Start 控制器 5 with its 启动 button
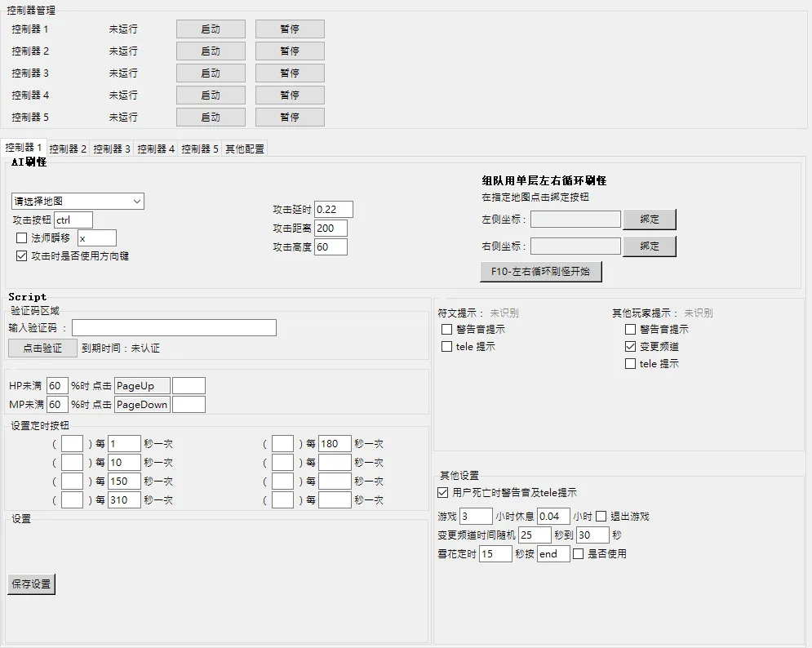Viewport: 812px width, 648px height. 211,117
